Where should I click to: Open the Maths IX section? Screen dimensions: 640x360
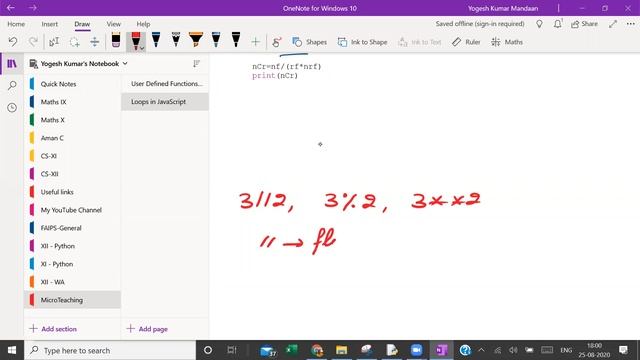(73, 102)
